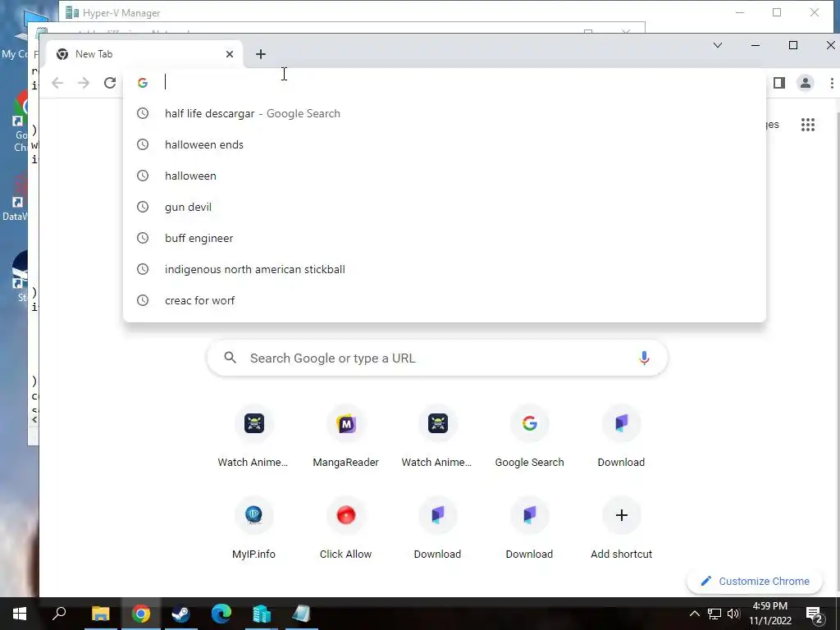Open Microsoft Edge from the taskbar
840x630 pixels.
coord(221,614)
